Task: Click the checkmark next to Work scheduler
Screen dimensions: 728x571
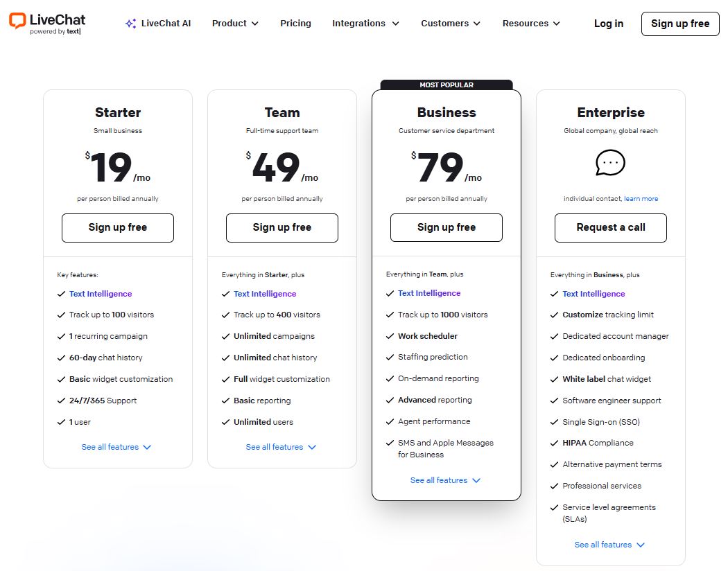Action: 390,336
